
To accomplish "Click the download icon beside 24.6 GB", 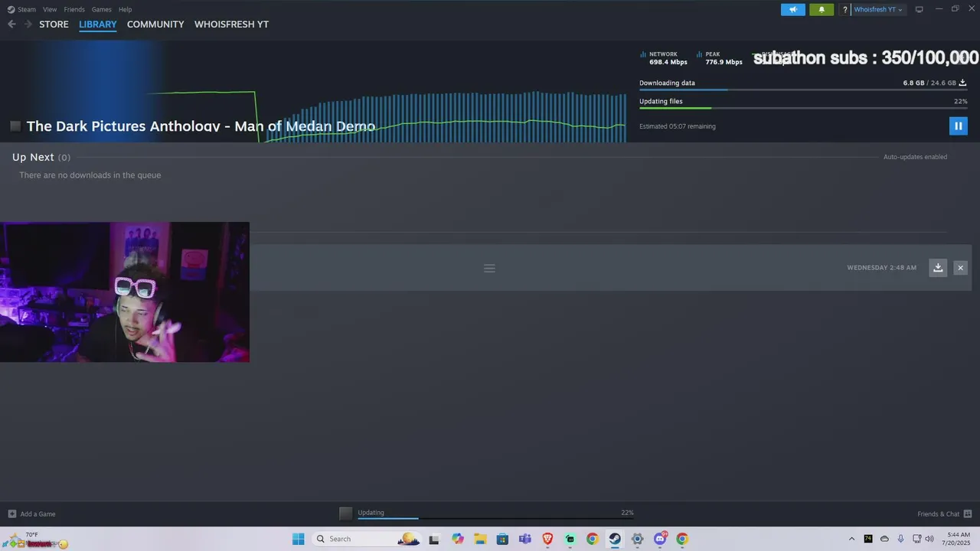I will (x=963, y=83).
